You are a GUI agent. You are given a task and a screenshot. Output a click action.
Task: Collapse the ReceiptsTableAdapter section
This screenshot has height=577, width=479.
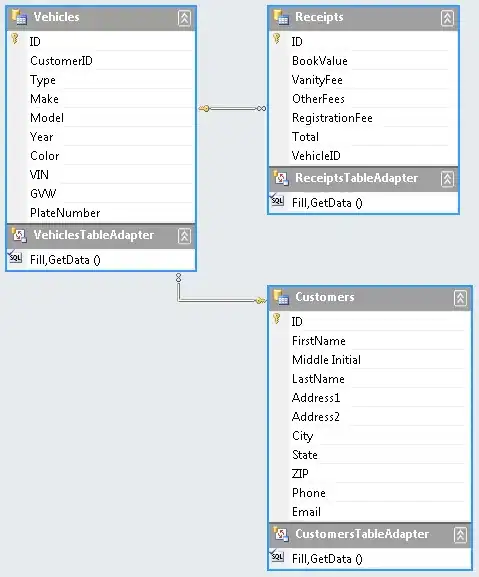tap(447, 179)
